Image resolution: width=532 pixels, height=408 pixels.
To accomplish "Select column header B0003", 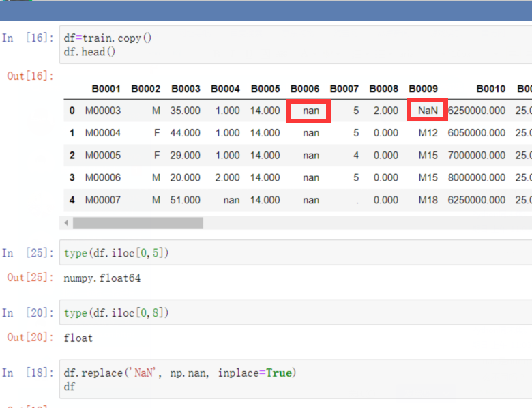I will [x=186, y=89].
